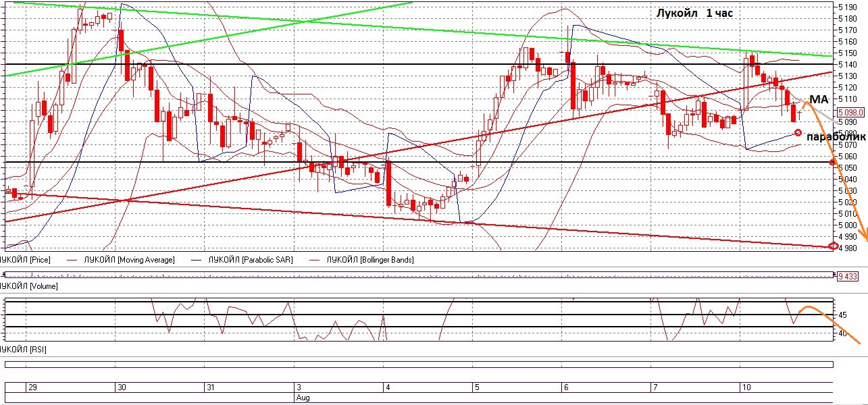
Task: Click the volume value tag 9.433
Action: 847,275
